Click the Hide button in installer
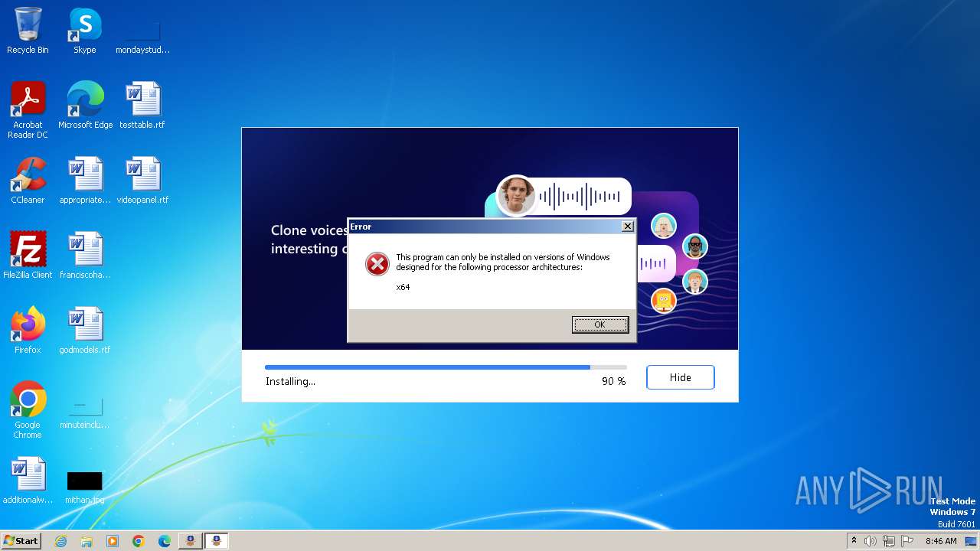The height and width of the screenshot is (551, 980). (680, 377)
